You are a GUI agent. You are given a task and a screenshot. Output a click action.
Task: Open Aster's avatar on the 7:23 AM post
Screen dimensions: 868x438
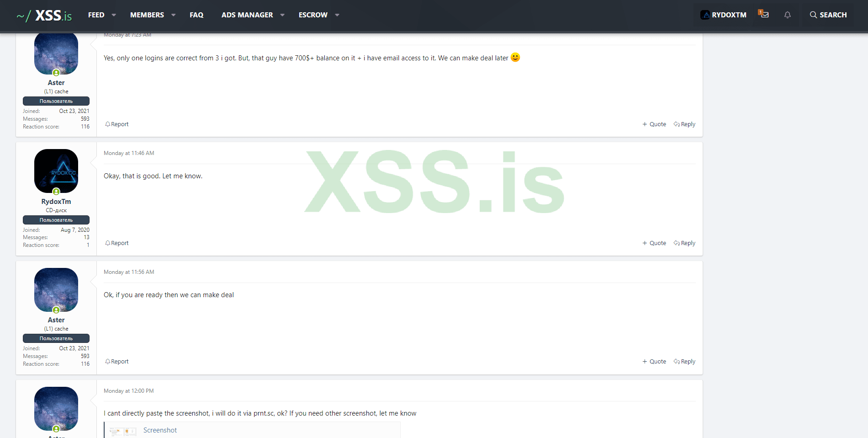(x=56, y=53)
